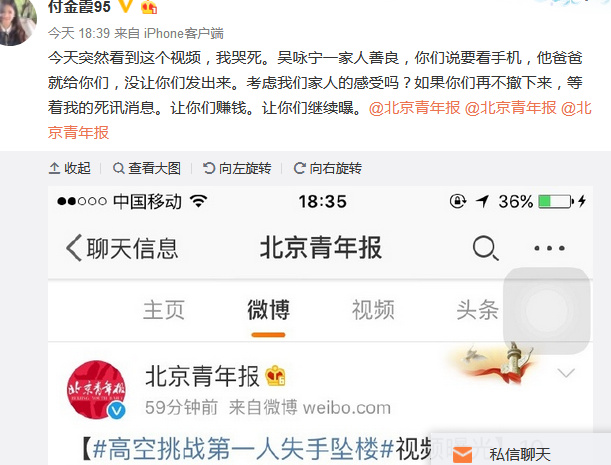Screen dimensions: 611x465
Task: Select the 微博 tab
Action: click(x=268, y=310)
